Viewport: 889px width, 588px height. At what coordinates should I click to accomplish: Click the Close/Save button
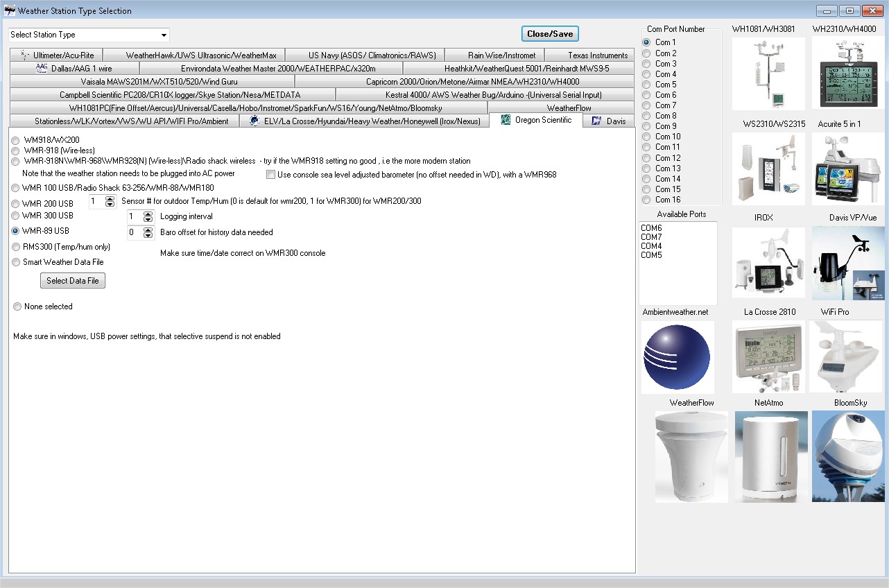coord(550,34)
